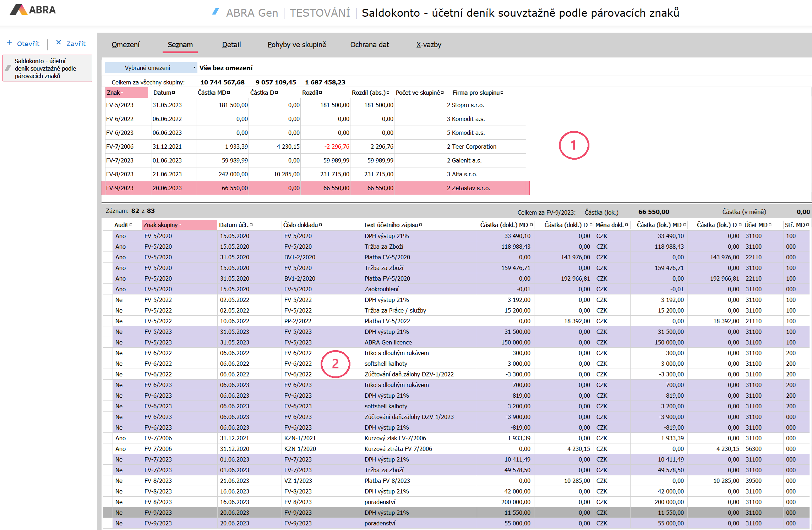812x530 pixels.
Task: Click the X icon next to Zavřít
Action: [x=59, y=43]
